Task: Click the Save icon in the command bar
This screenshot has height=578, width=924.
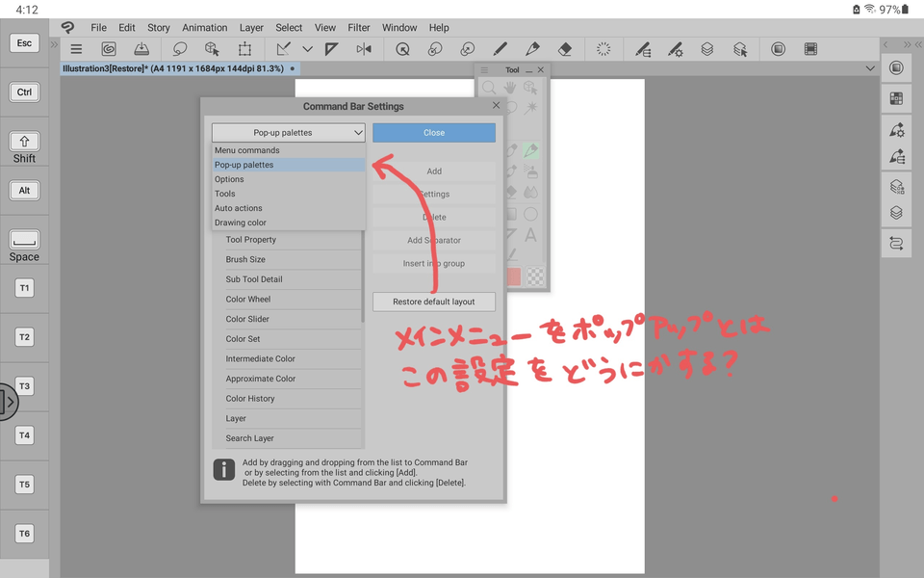Action: click(141, 49)
